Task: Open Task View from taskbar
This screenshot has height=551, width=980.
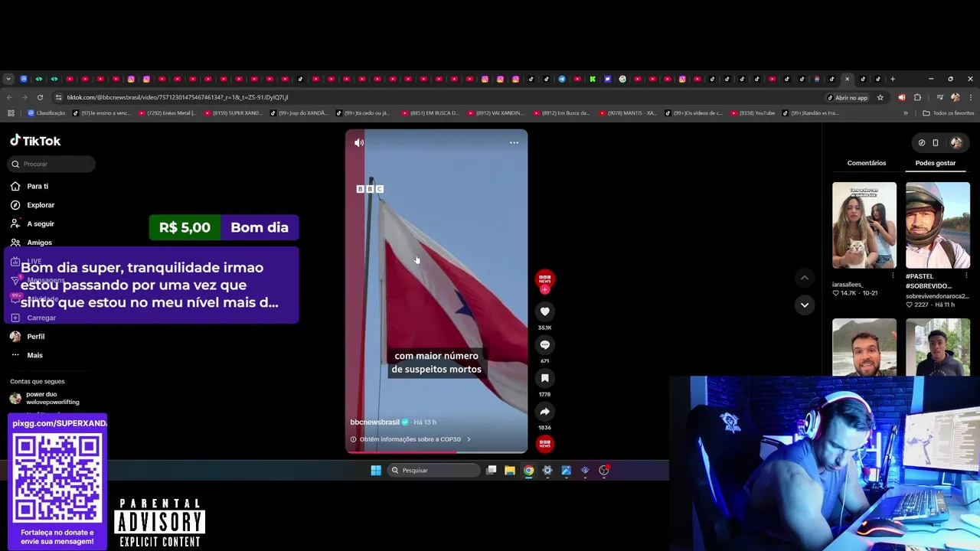Action: pos(492,470)
